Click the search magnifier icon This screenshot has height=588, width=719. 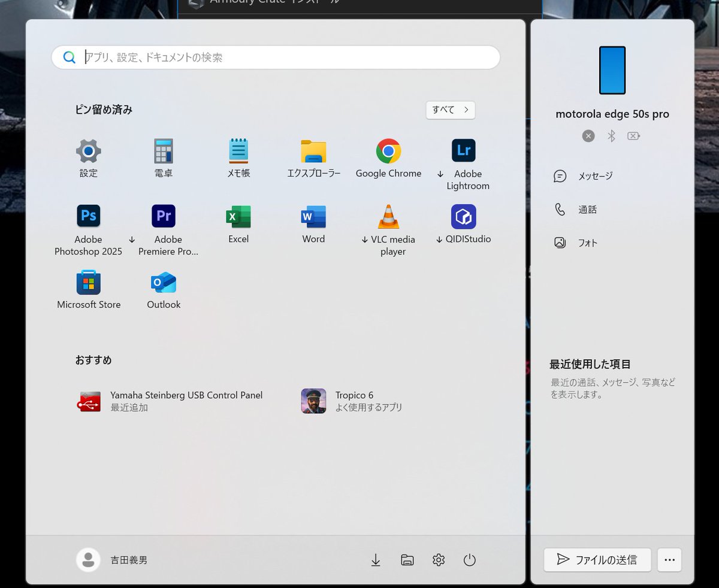point(70,57)
